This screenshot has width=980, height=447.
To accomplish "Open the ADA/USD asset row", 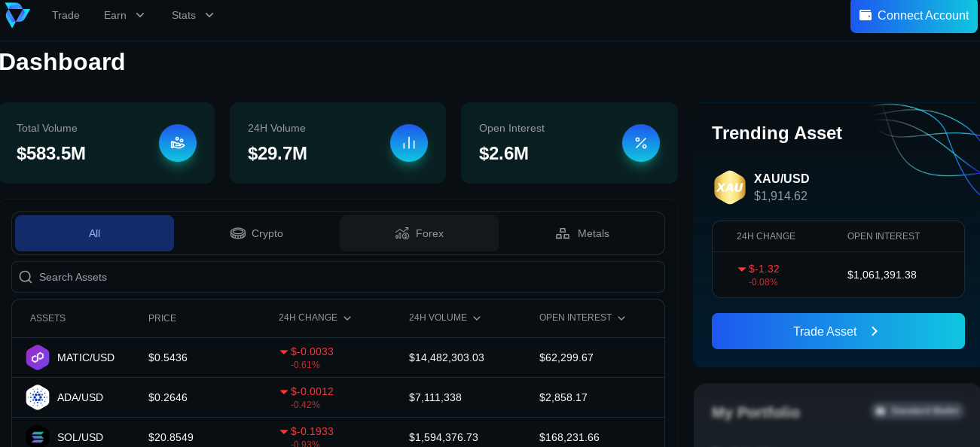I will (338, 397).
